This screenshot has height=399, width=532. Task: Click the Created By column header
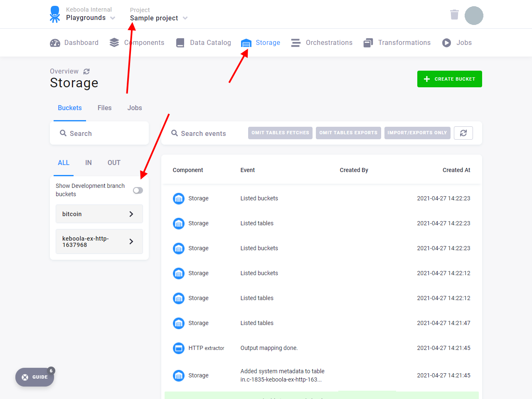354,170
